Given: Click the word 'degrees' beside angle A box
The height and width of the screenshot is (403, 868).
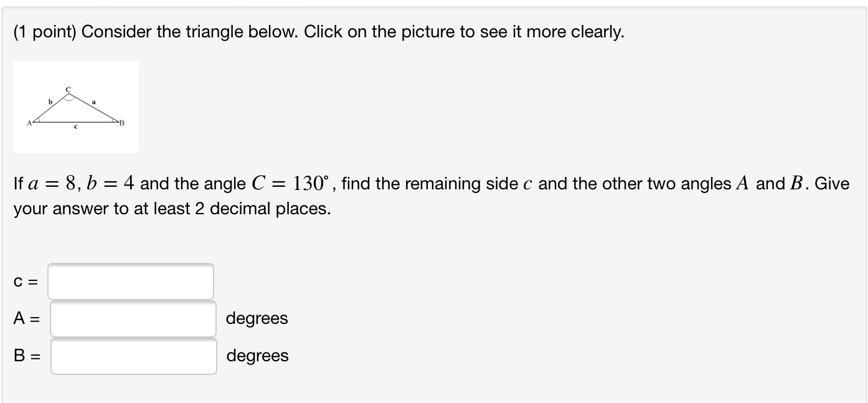Looking at the screenshot, I should 258,319.
